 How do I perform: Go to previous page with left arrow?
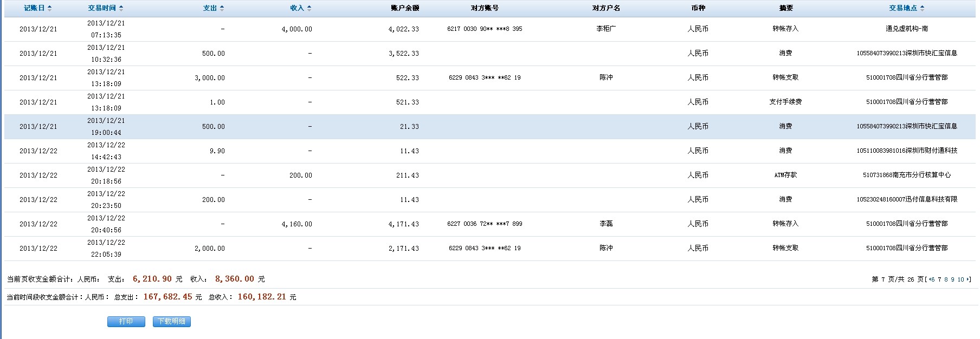[929, 279]
